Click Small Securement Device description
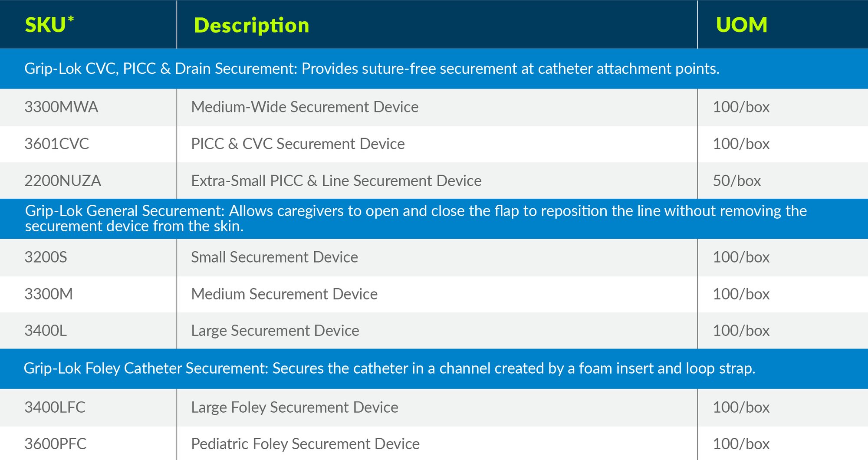The height and width of the screenshot is (460, 868). tap(274, 257)
